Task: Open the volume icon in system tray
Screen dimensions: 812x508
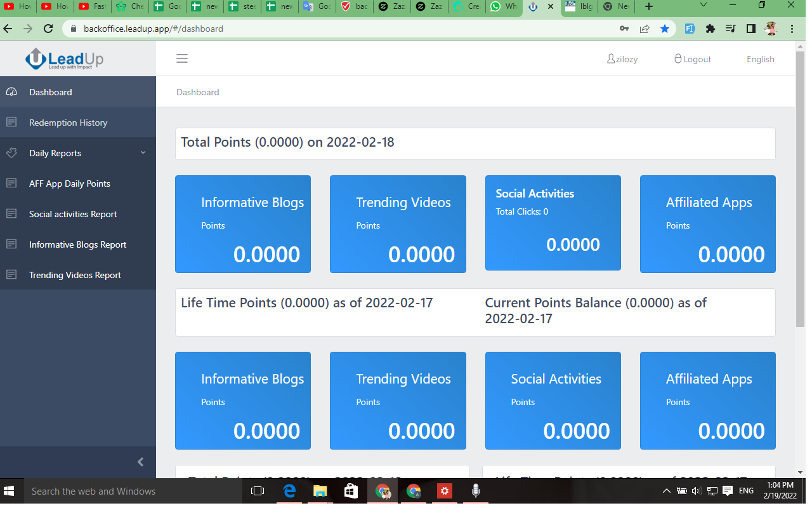Action: [697, 491]
